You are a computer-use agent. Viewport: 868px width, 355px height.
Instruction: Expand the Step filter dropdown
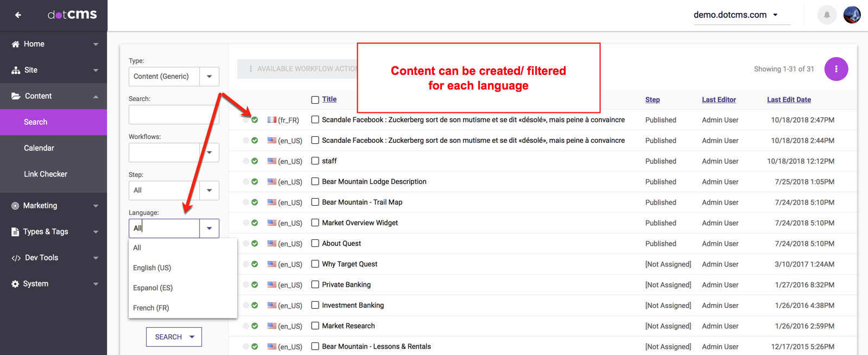tap(209, 191)
